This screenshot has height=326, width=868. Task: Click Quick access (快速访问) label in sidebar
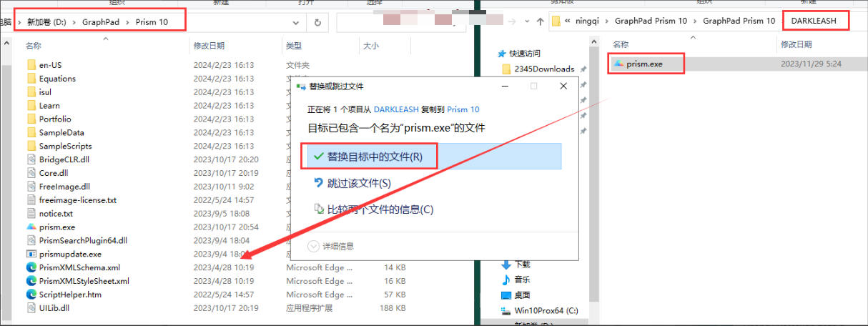pos(525,54)
